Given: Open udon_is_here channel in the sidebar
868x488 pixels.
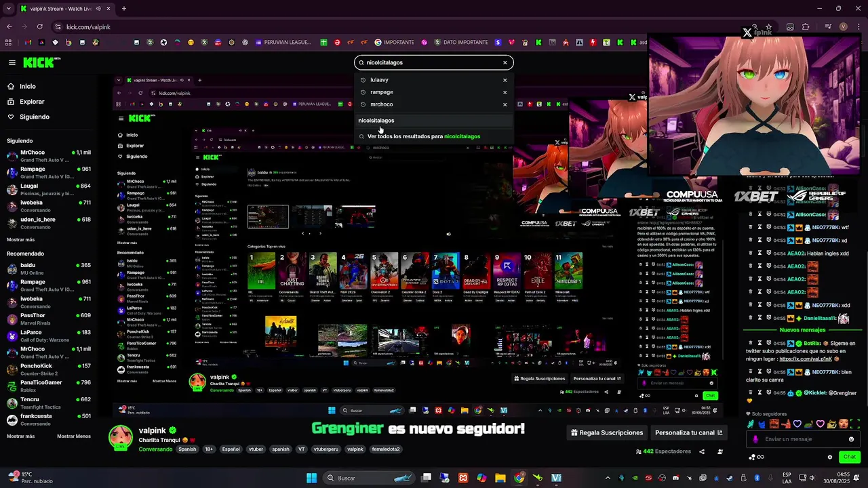Looking at the screenshot, I should [48, 223].
